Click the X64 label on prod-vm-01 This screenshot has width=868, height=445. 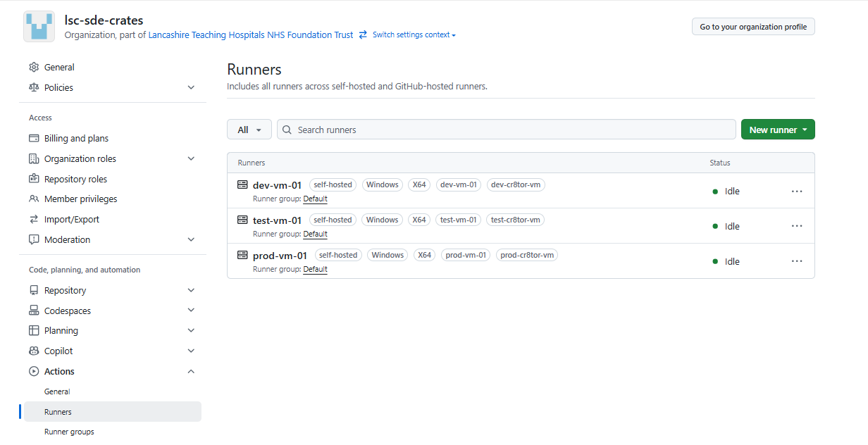[424, 255]
